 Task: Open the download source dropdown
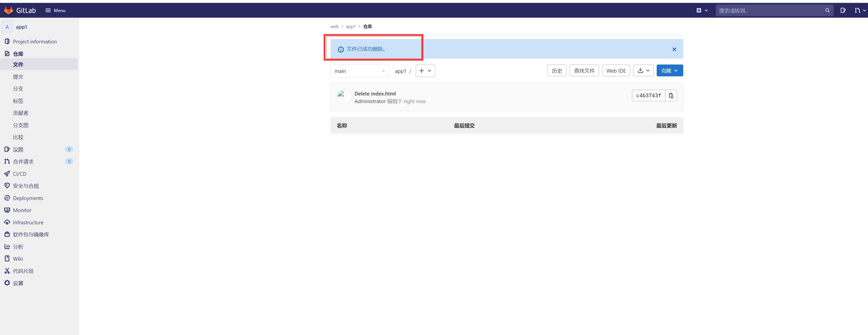(x=643, y=70)
